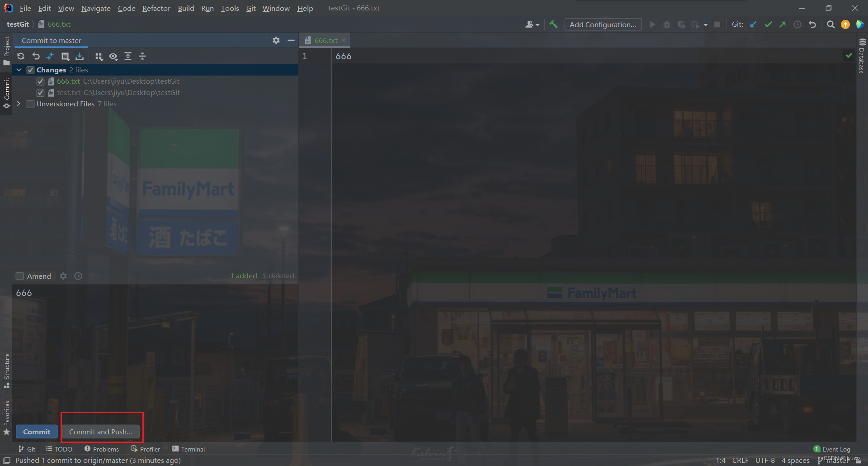Click Collapse All in commit toolbar
Image resolution: width=868 pixels, height=466 pixels.
(142, 56)
